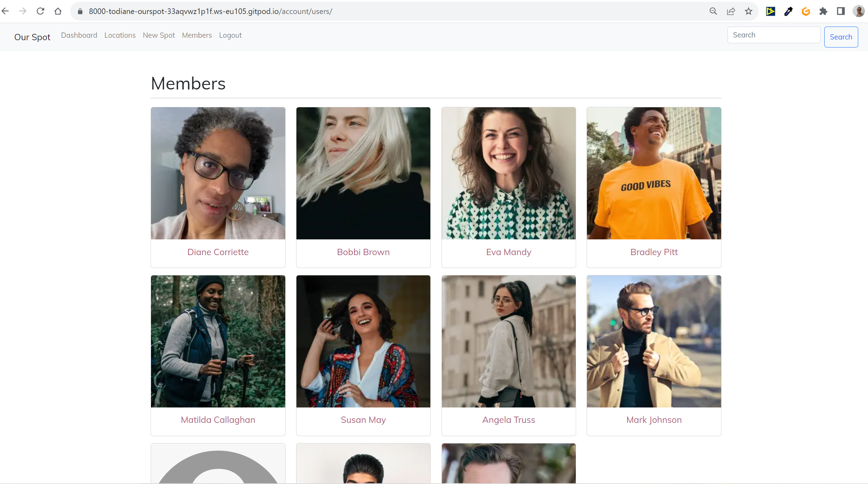Go to Locations in navbar

click(120, 35)
